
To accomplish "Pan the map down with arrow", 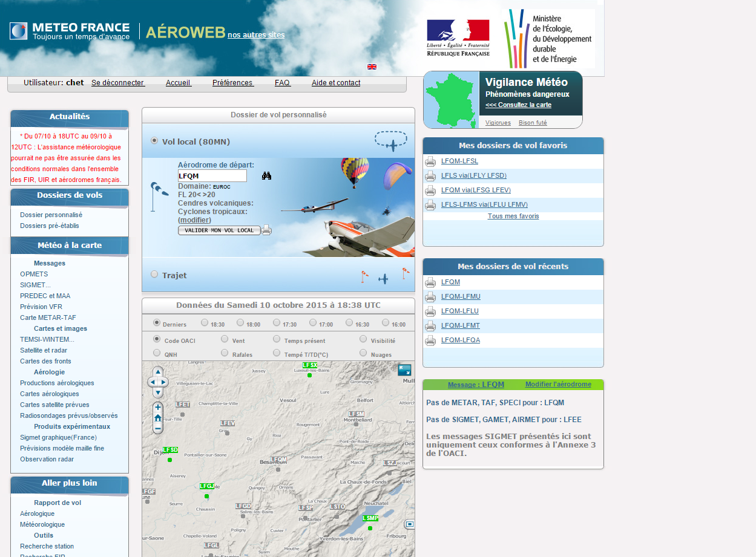I will point(158,393).
